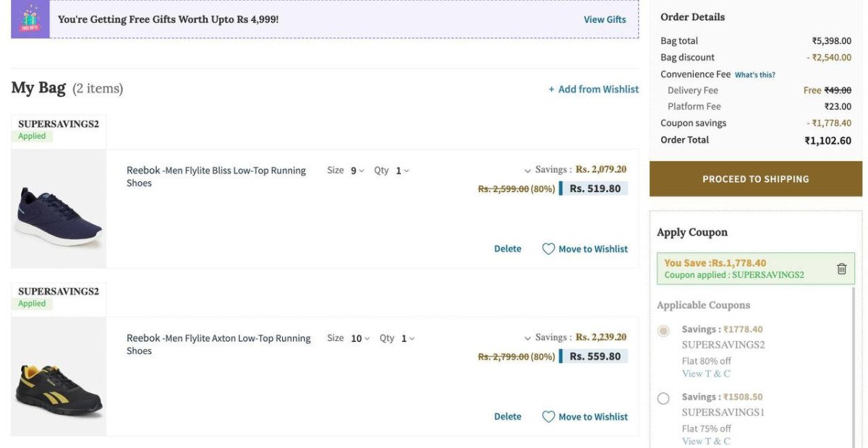Remove applied coupon with trash icon
868x448 pixels.
click(x=841, y=269)
